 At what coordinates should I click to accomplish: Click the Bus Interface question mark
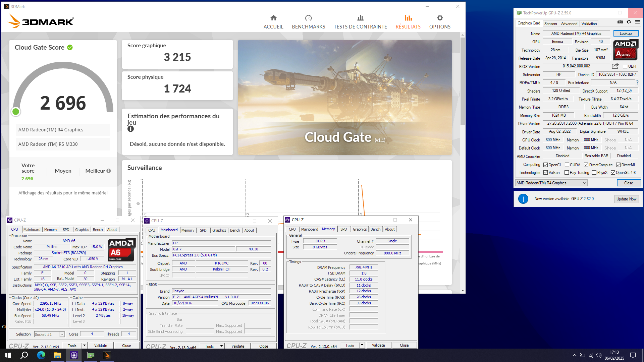point(637,82)
